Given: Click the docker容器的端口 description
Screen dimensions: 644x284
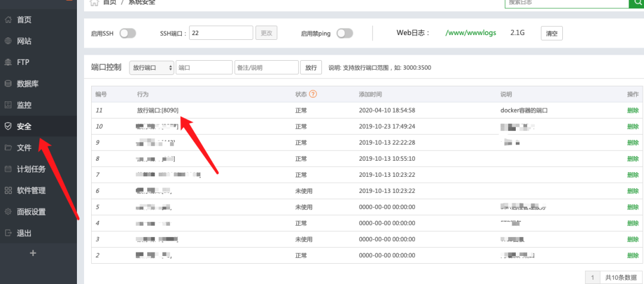Looking at the screenshot, I should [x=524, y=110].
